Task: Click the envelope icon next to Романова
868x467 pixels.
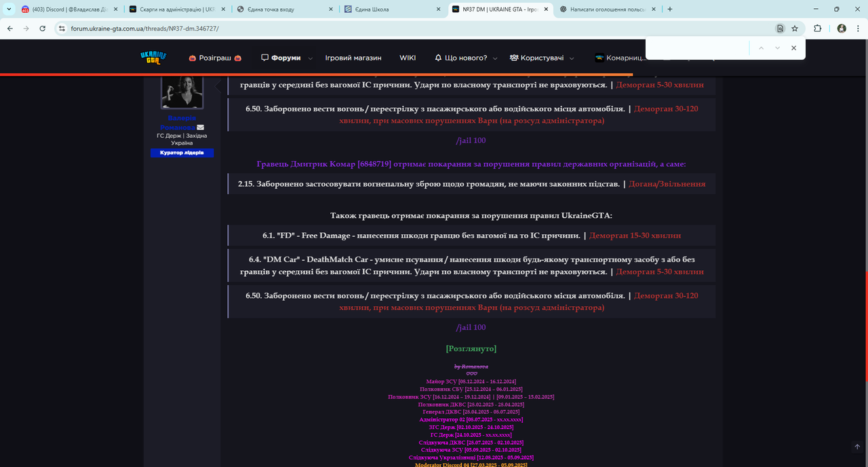Action: click(x=201, y=128)
